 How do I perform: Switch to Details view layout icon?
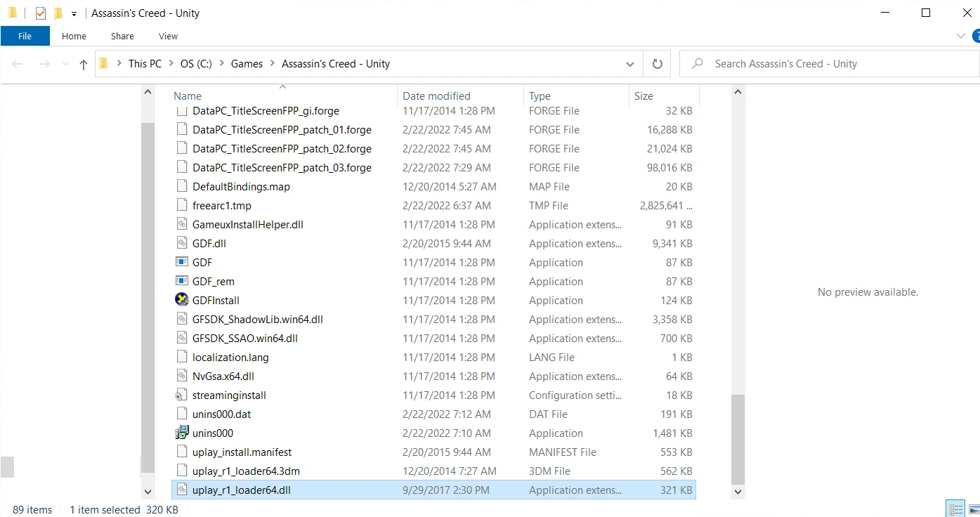955,509
